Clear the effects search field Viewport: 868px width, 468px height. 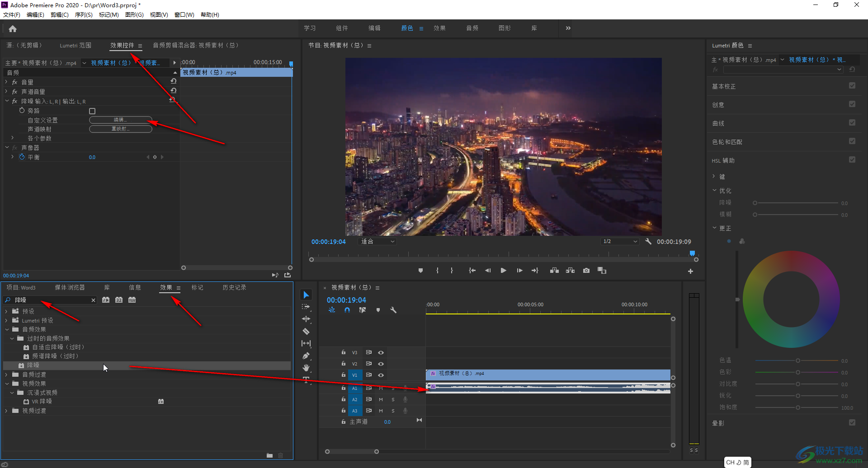pyautogui.click(x=94, y=300)
